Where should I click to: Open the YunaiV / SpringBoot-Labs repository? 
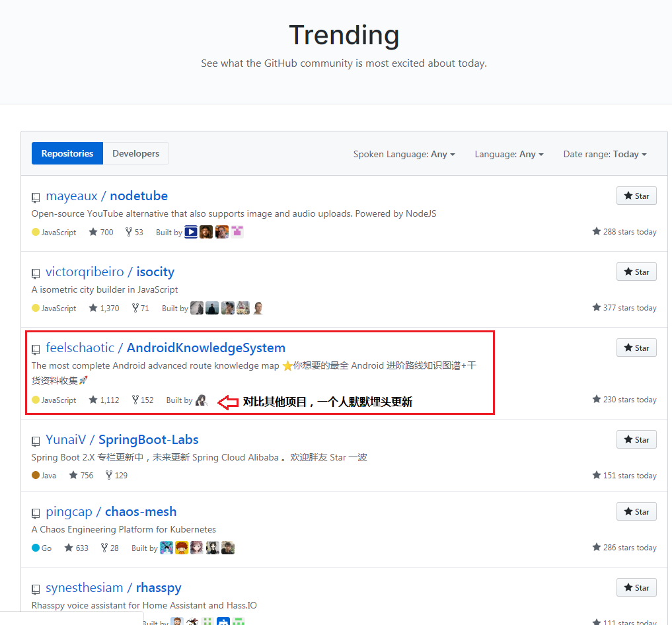[x=122, y=439]
